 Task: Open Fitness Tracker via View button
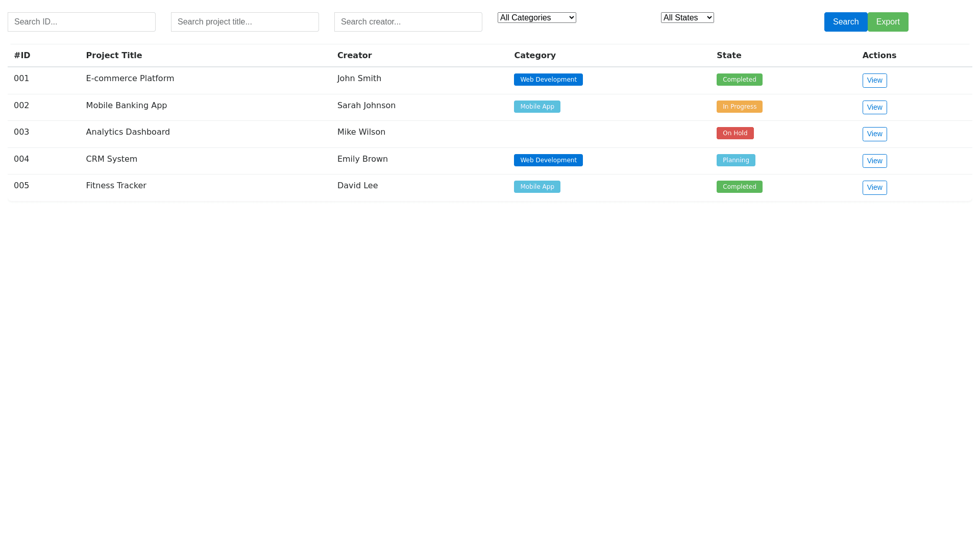(x=874, y=188)
